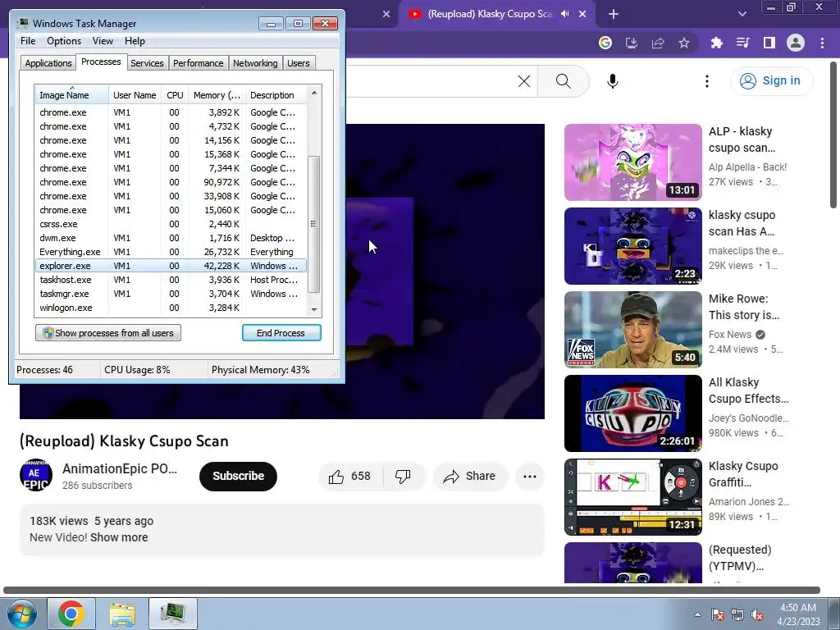This screenshot has width=840, height=630.
Task: Select the dwm.exe process row
Action: coord(171,238)
